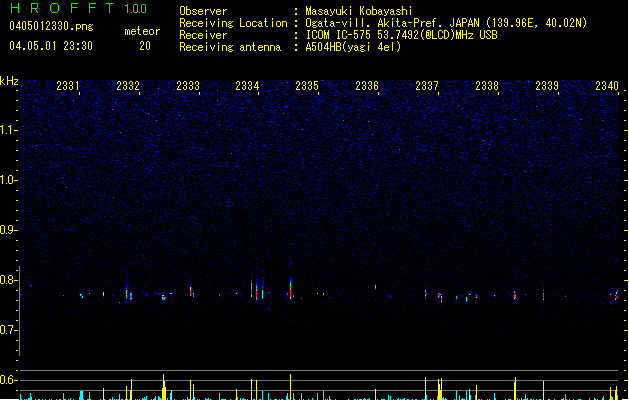629x400 pixels.
Task: Click the 2333 time marker
Action: coord(188,86)
